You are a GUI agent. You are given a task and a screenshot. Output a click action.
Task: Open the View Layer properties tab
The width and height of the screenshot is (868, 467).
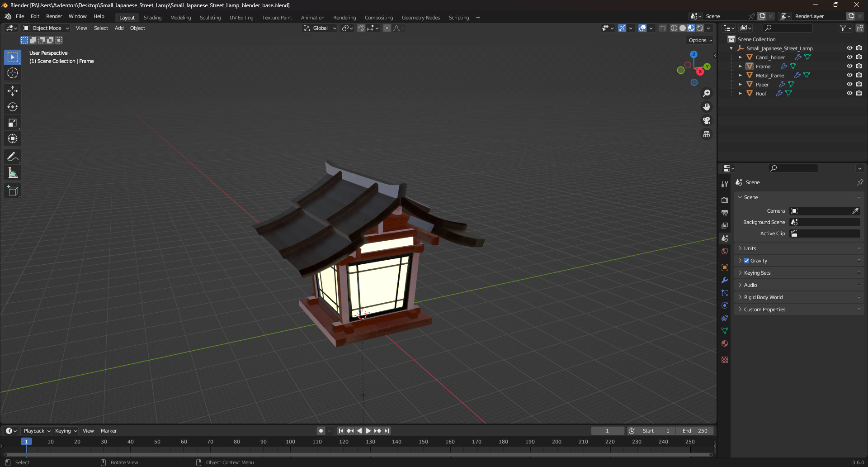725,225
